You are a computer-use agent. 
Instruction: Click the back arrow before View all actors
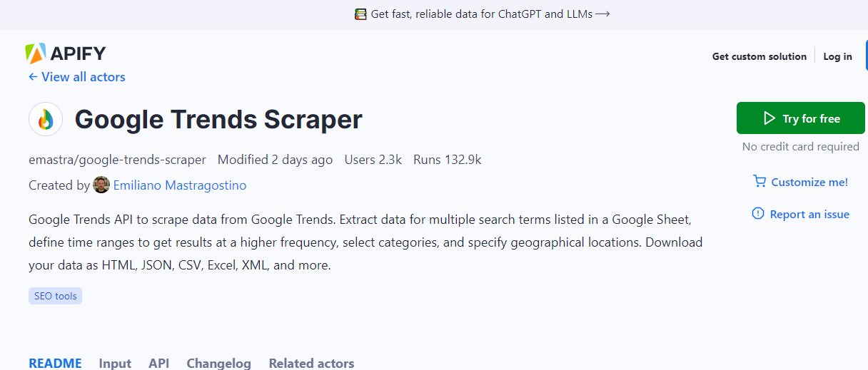click(33, 77)
